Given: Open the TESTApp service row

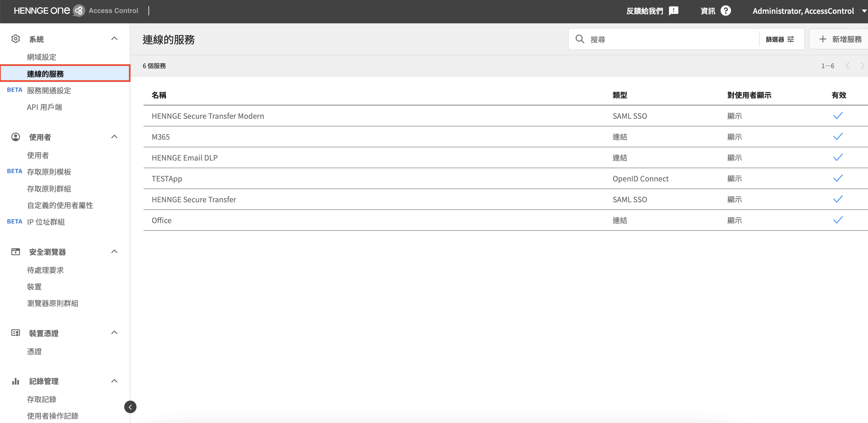Looking at the screenshot, I should point(505,178).
